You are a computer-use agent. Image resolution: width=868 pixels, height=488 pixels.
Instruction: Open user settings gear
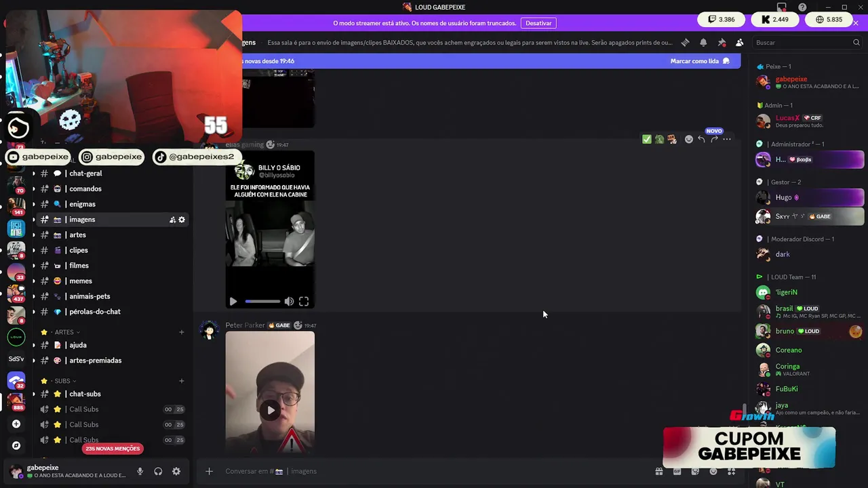(176, 471)
